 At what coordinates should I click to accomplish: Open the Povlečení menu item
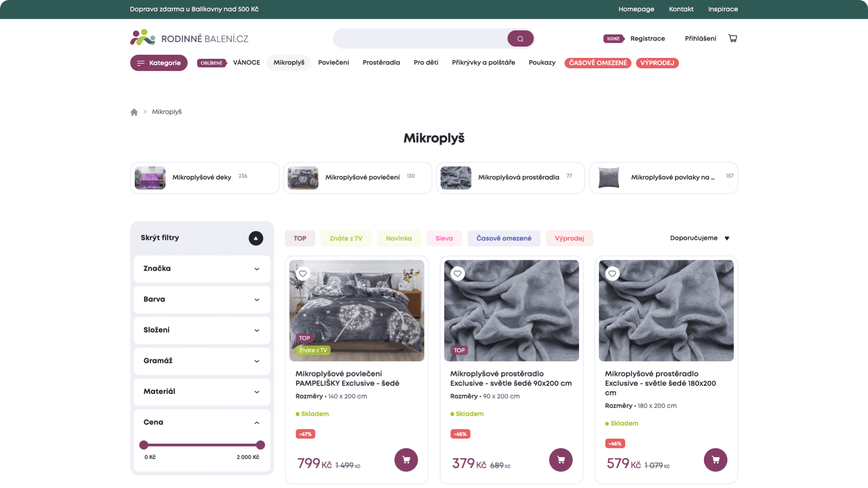333,63
